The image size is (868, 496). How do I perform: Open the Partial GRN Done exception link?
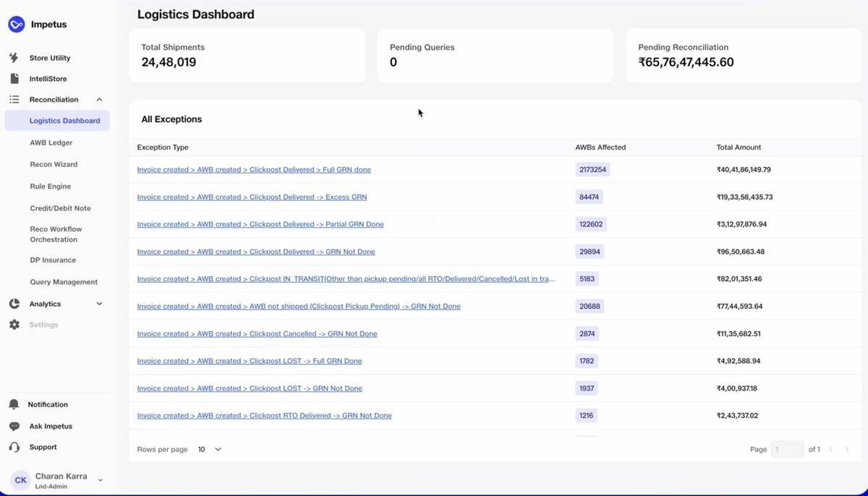260,224
